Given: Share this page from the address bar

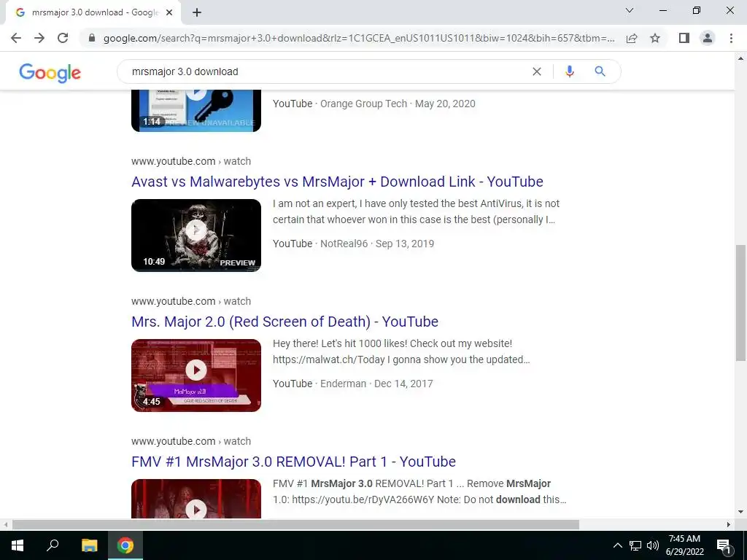Looking at the screenshot, I should click(x=632, y=38).
